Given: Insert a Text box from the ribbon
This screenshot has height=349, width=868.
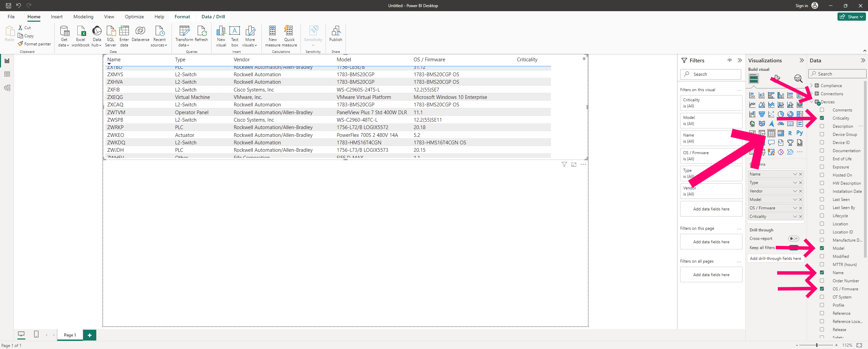Looking at the screenshot, I should (235, 36).
